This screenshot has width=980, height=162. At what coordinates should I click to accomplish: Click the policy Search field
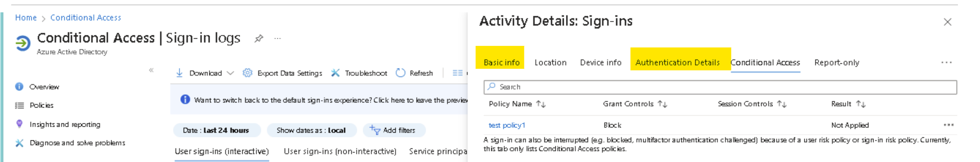tap(720, 87)
